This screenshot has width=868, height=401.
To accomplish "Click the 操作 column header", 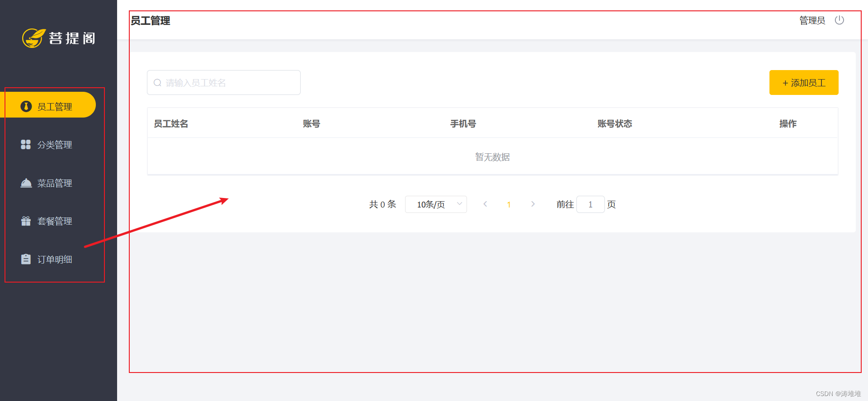I will click(788, 123).
